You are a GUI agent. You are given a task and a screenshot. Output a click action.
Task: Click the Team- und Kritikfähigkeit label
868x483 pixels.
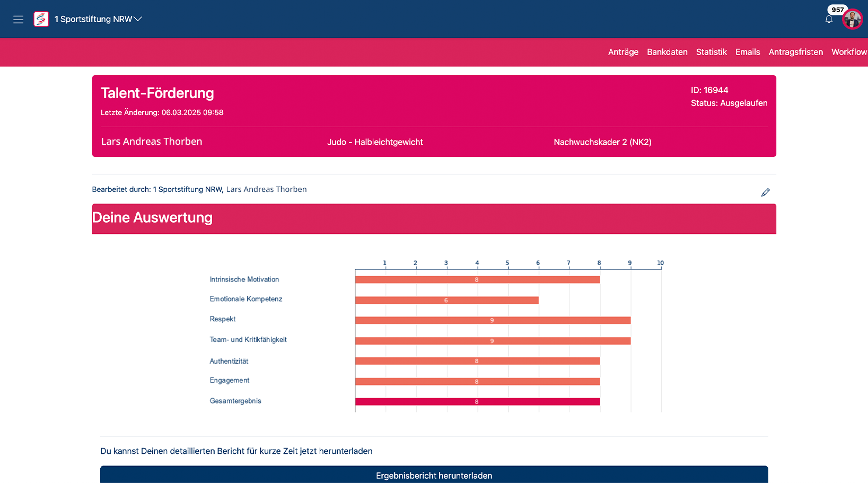pyautogui.click(x=248, y=340)
